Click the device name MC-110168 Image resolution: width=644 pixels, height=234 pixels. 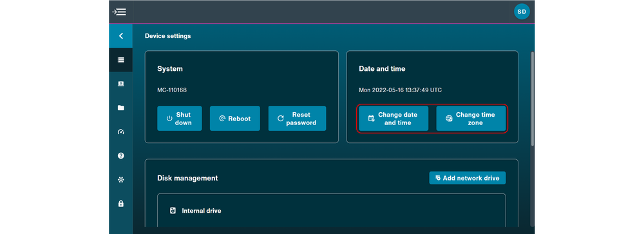(x=172, y=90)
